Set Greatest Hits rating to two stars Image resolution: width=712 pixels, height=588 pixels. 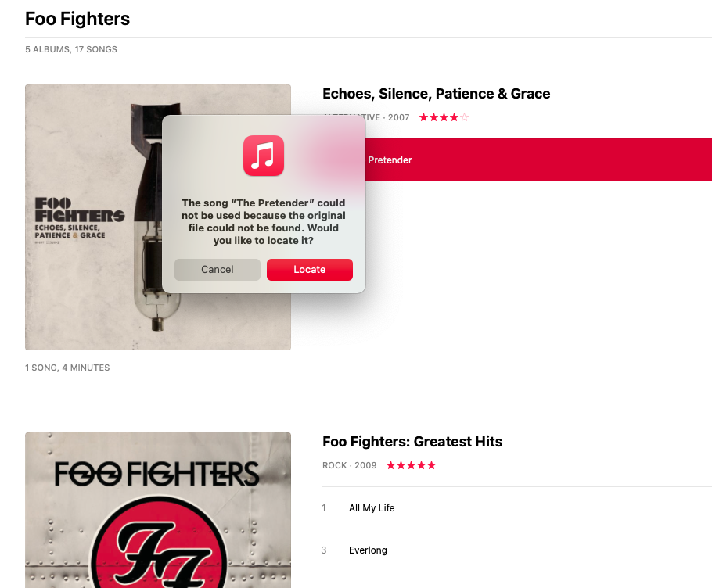pyautogui.click(x=401, y=465)
